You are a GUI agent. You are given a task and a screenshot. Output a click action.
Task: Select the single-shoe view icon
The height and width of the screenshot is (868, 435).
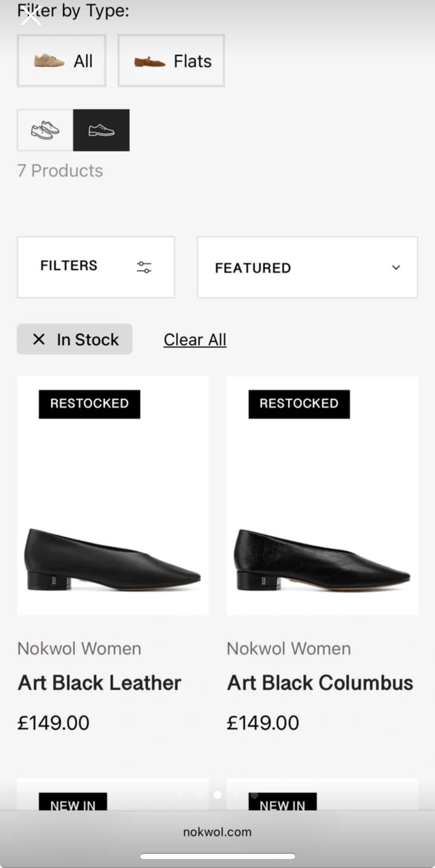click(101, 130)
